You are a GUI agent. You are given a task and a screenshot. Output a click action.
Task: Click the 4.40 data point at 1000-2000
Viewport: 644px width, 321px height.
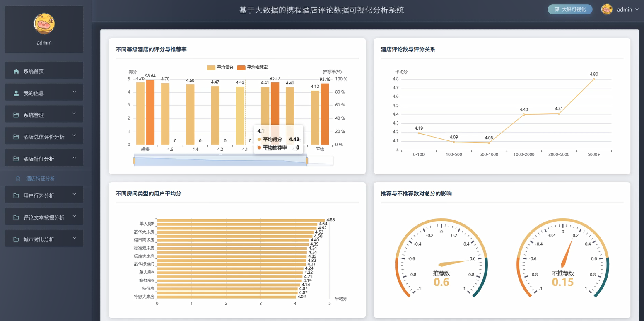(524, 114)
